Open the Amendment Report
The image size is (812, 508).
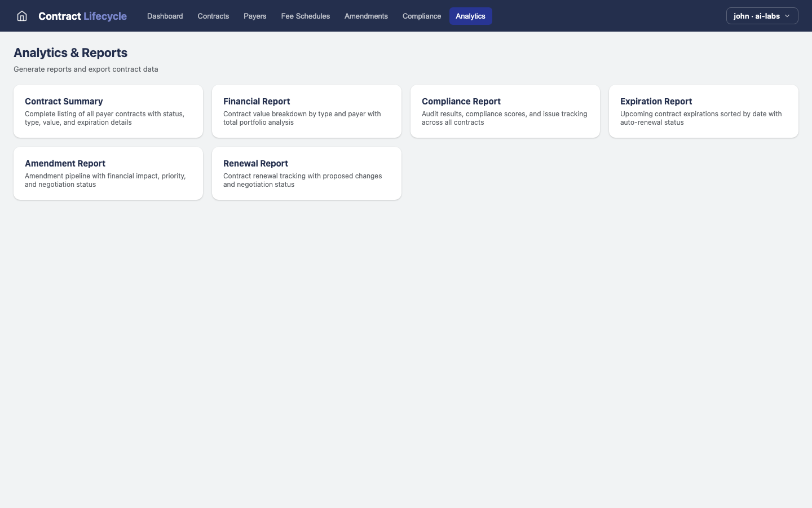pyautogui.click(x=108, y=173)
